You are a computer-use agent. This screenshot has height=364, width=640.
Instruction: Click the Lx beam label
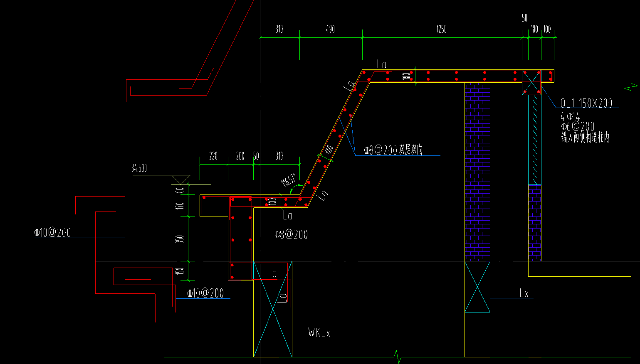point(524,293)
